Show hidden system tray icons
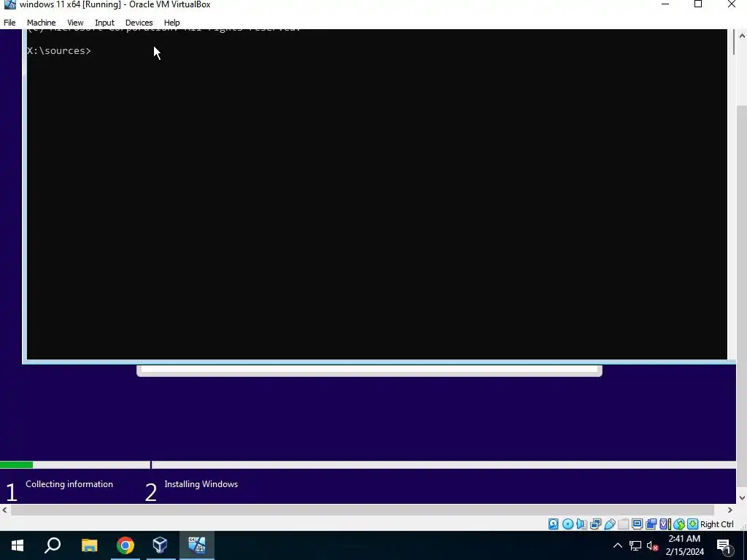 (x=617, y=545)
